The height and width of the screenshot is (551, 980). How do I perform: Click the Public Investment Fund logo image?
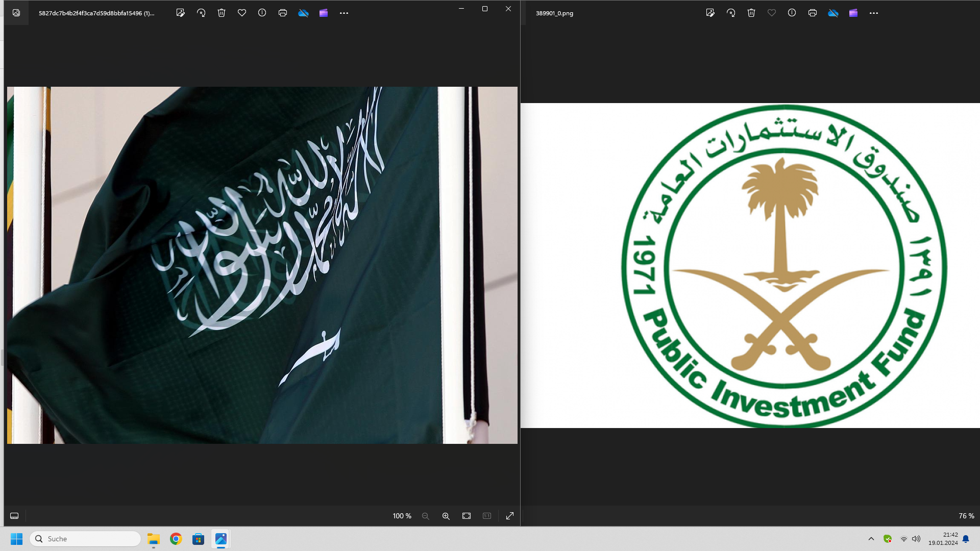pos(750,265)
